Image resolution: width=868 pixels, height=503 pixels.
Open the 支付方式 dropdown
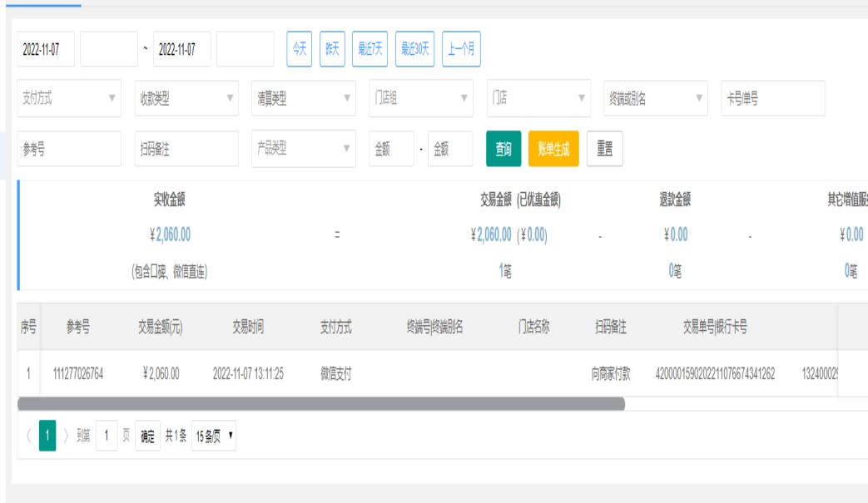69,98
